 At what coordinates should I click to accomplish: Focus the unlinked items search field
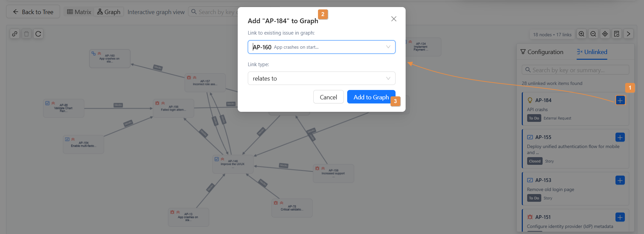[x=576, y=70]
